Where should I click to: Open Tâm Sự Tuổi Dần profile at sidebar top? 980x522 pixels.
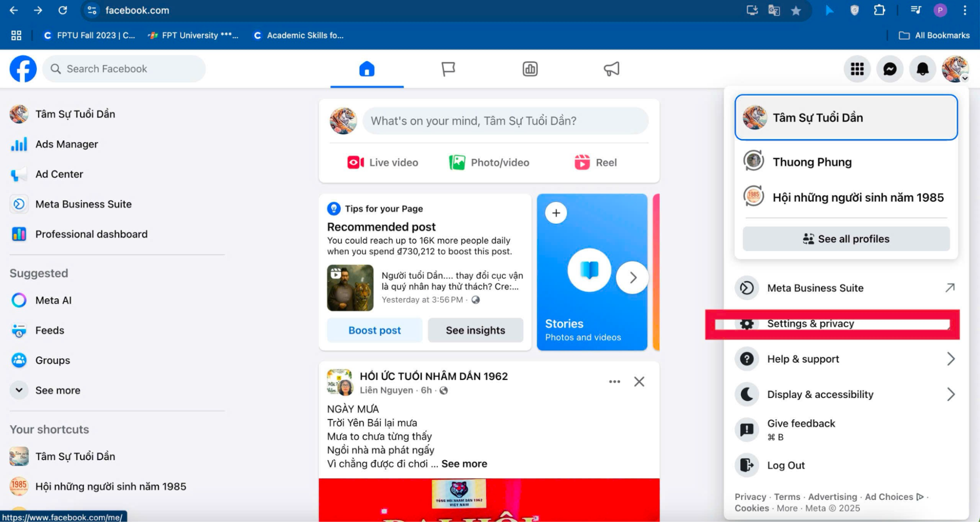(x=117, y=114)
